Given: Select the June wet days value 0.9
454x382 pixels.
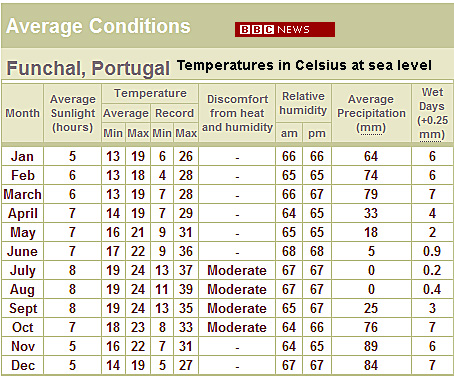Looking at the screenshot, I should [x=432, y=251].
